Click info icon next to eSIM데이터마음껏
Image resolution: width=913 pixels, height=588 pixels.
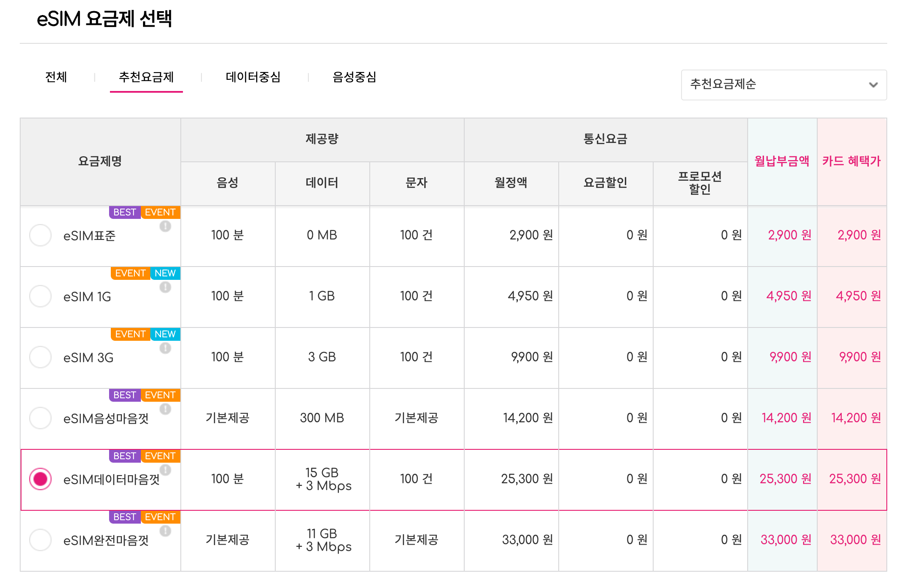pos(165,470)
